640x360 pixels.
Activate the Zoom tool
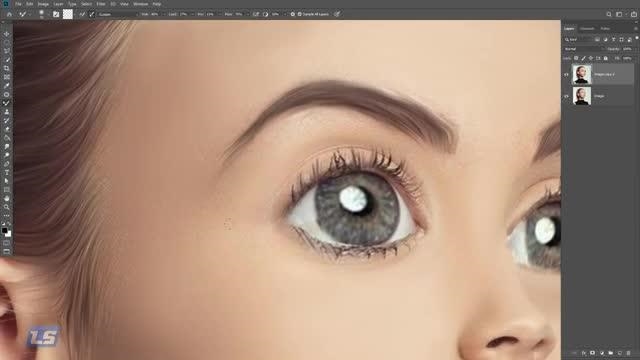click(x=7, y=207)
